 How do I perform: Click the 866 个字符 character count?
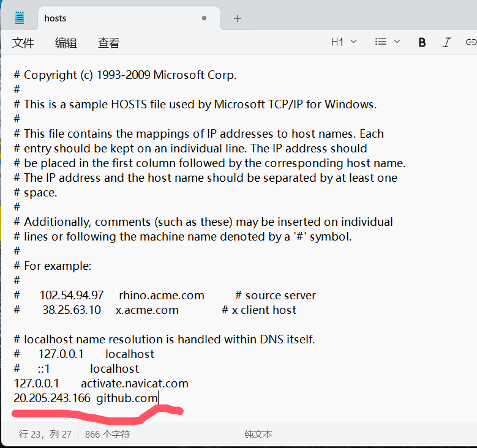(107, 434)
